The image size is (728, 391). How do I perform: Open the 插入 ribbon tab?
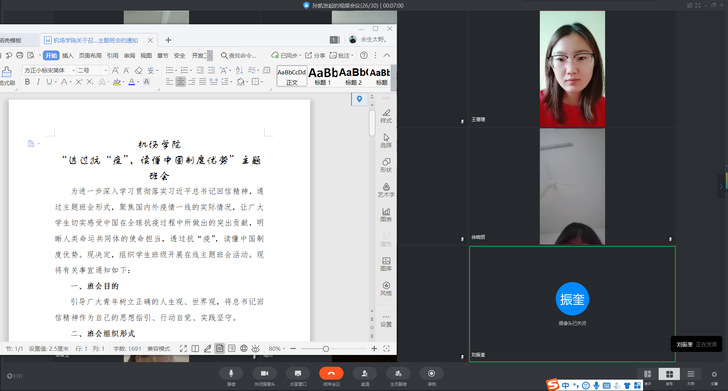[68, 55]
